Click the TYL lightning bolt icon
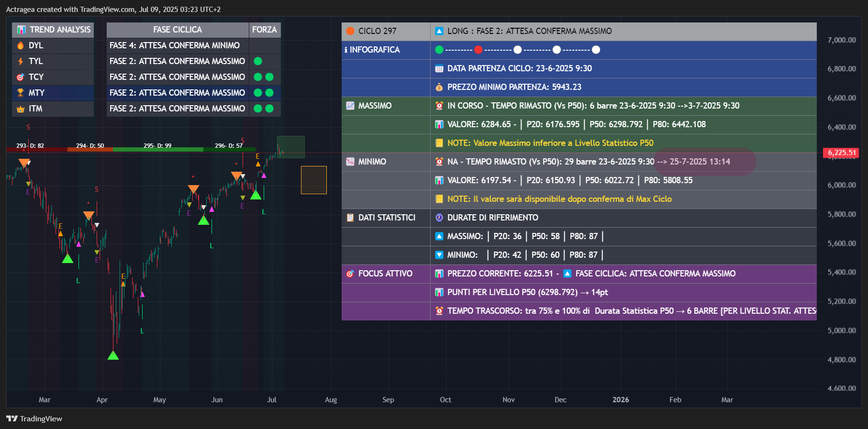The height and width of the screenshot is (429, 868). [x=21, y=61]
